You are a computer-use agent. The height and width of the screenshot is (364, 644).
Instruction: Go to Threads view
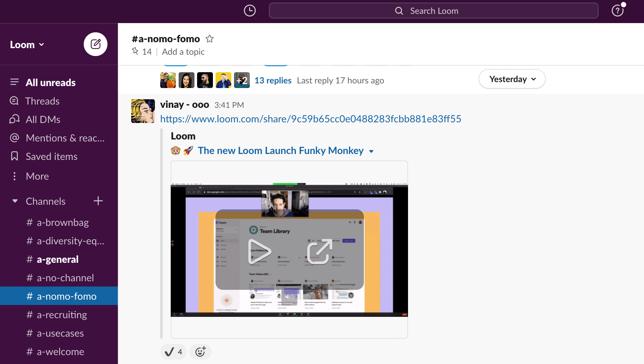tap(42, 101)
